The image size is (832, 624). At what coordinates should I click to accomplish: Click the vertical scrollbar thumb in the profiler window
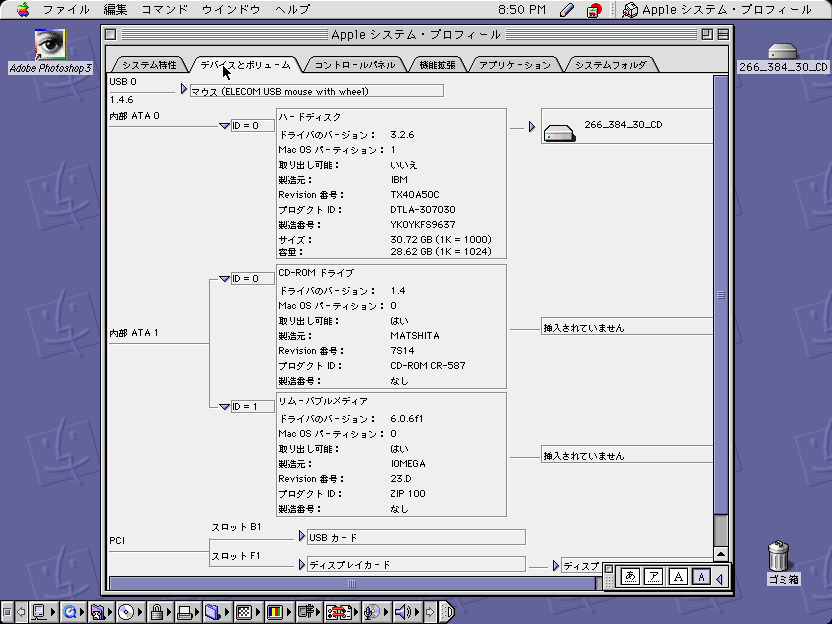[720, 295]
